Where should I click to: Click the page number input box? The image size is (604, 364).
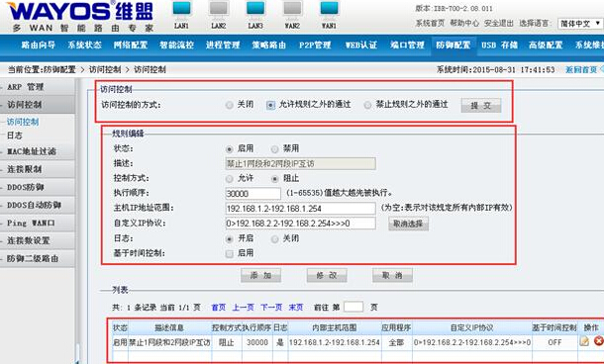click(353, 307)
